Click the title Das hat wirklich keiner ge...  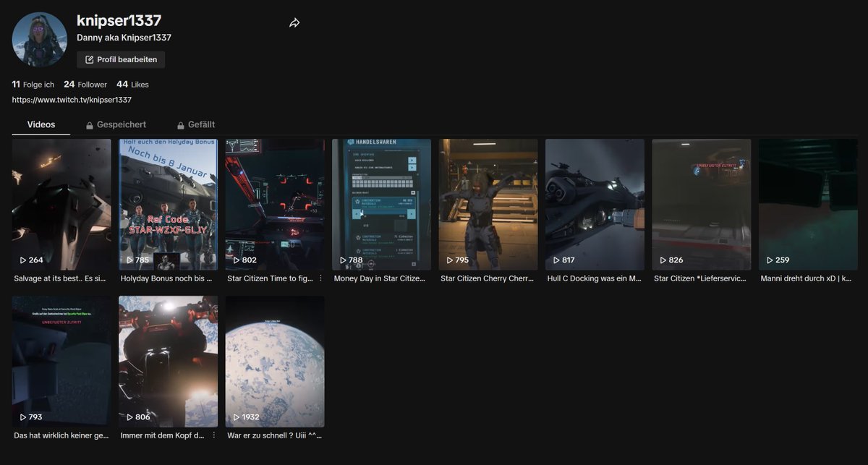pyautogui.click(x=61, y=435)
